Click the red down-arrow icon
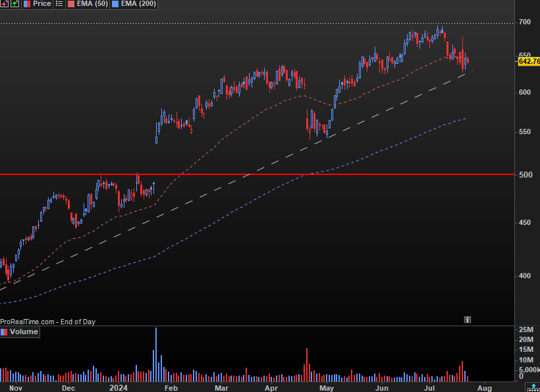Image resolution: width=540 pixels, height=392 pixels. [4, 4]
